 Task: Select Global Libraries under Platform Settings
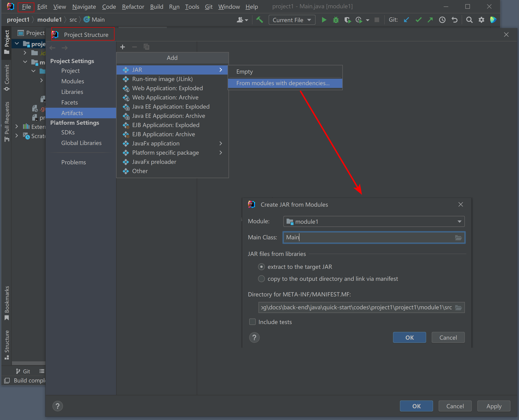(81, 143)
